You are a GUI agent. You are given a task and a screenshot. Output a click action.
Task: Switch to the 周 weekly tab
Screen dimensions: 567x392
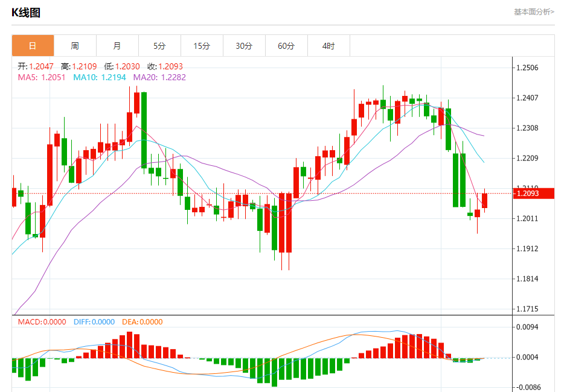click(x=75, y=45)
